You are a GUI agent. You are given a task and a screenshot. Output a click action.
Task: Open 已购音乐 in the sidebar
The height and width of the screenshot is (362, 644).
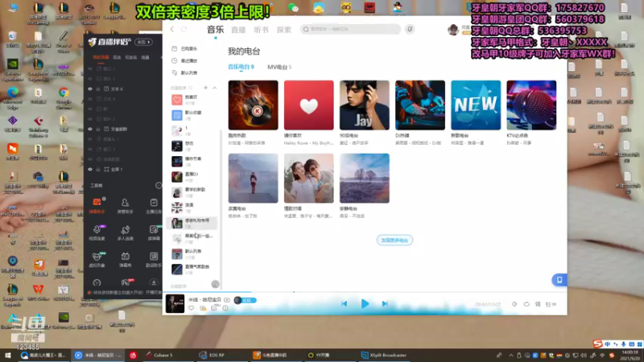(185, 48)
